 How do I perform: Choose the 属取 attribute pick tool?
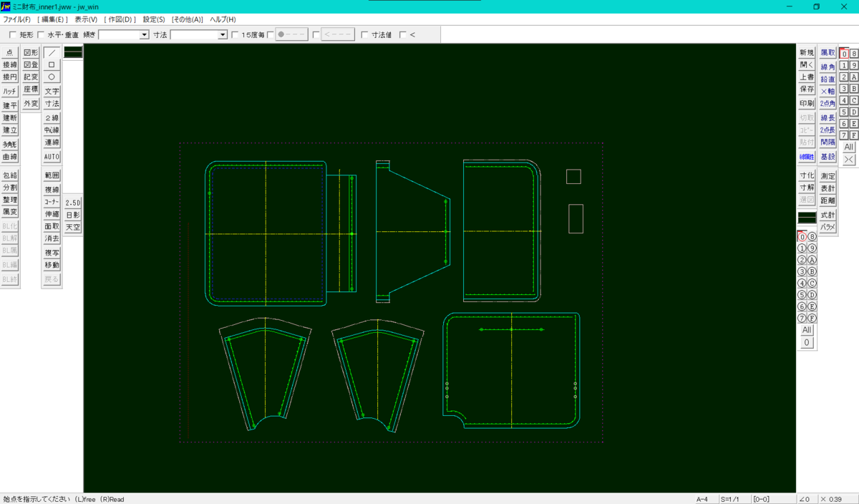[x=828, y=52]
